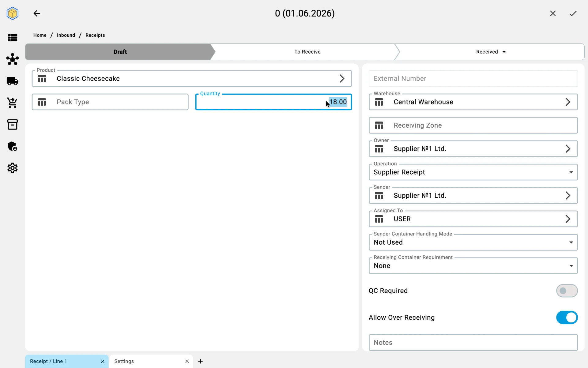The height and width of the screenshot is (368, 588).
Task: Disable the Allow Over Receiving switch
Action: [x=567, y=317]
